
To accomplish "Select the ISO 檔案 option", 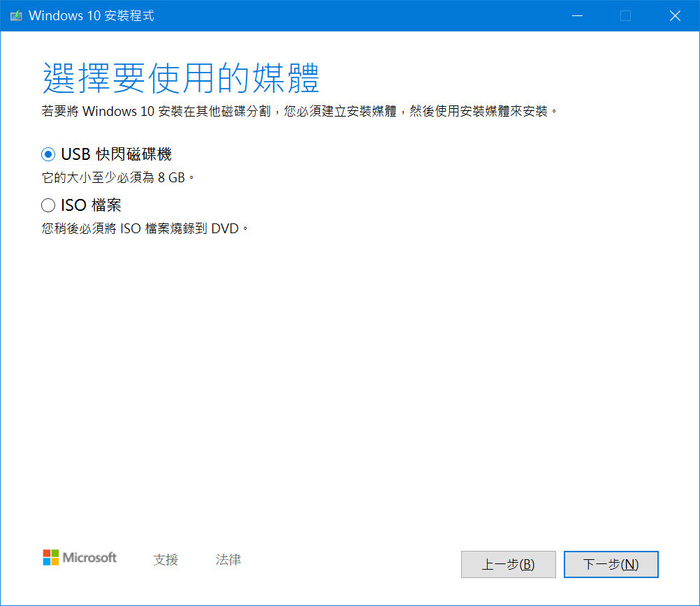I will click(48, 205).
